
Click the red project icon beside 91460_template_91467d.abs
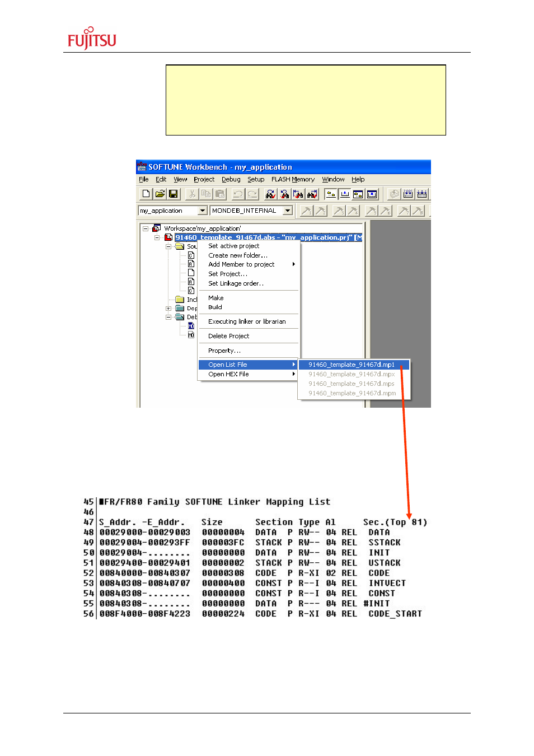tap(168, 237)
